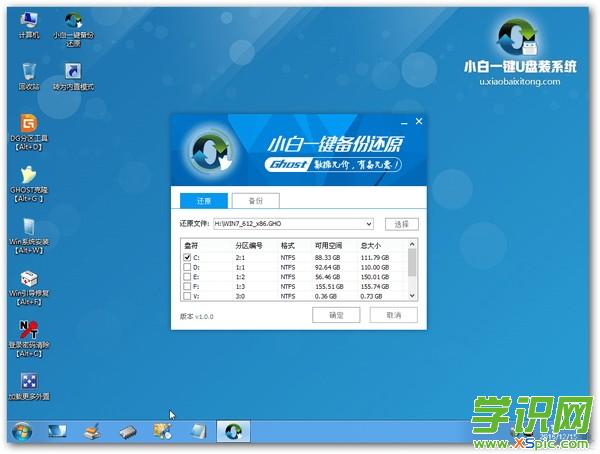The image size is (600, 454).
Task: Click the 版本 v1.0.0 version text
Action: click(197, 317)
